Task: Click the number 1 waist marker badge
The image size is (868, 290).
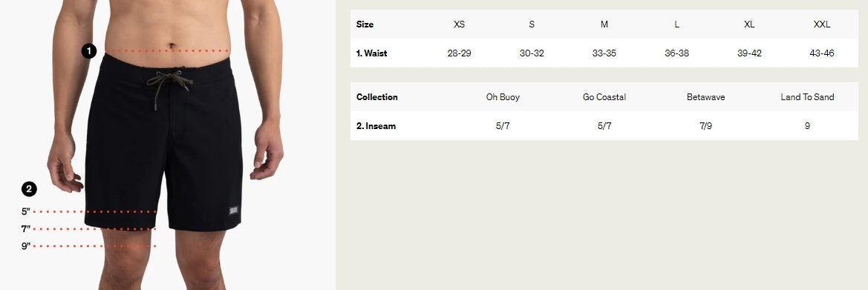Action: [89, 51]
